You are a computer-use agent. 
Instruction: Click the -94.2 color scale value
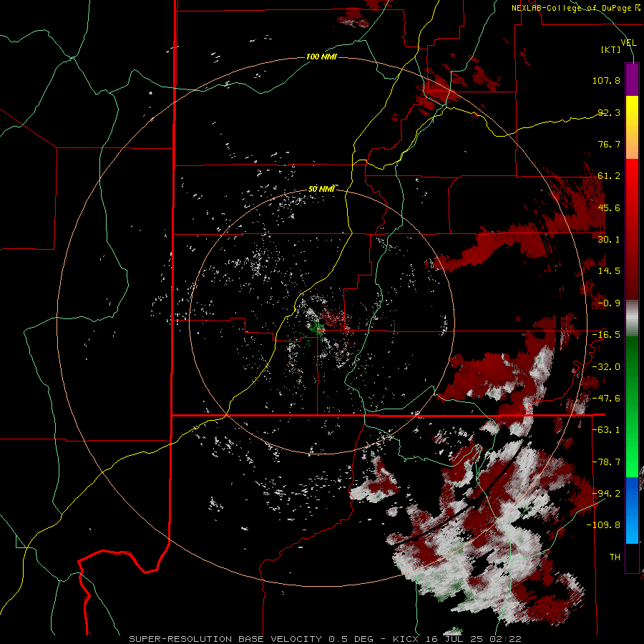pos(606,493)
